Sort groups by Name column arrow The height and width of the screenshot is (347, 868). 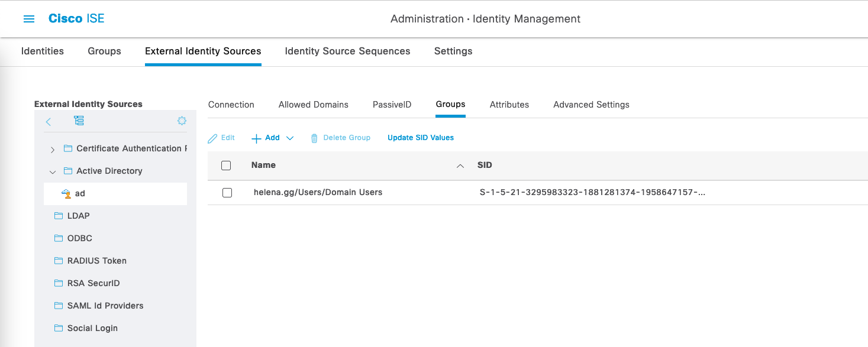[460, 166]
